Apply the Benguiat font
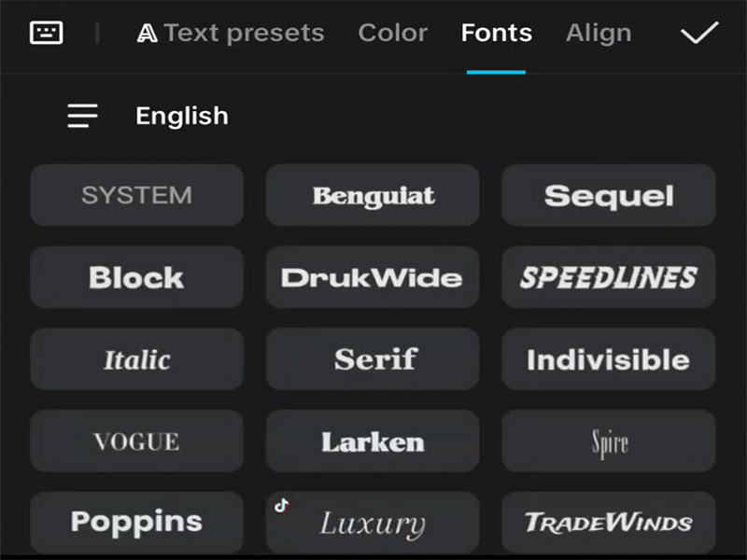This screenshot has height=560, width=747. [372, 195]
